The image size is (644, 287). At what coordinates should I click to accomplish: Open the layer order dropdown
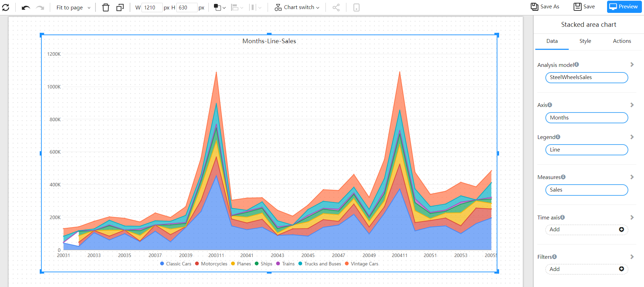click(x=220, y=7)
